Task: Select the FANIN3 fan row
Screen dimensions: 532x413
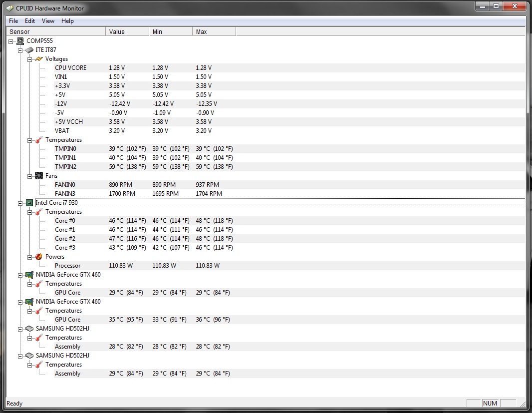Action: coord(289,194)
